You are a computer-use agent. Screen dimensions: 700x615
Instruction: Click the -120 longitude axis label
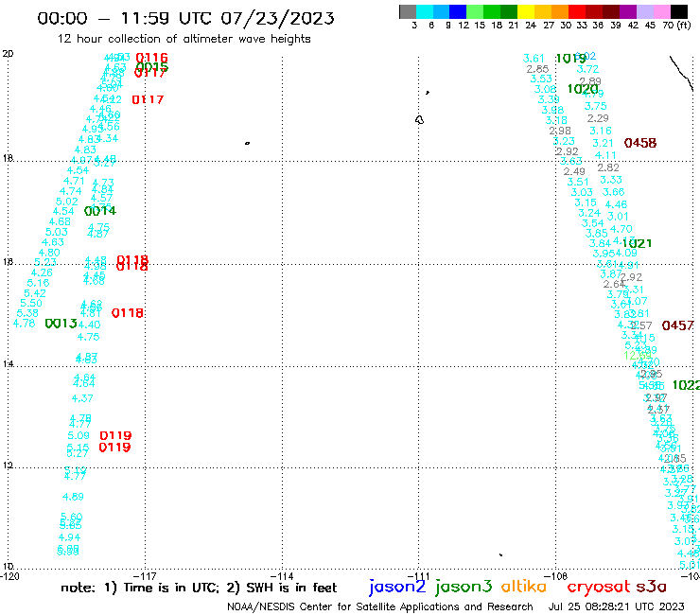pos(9,576)
